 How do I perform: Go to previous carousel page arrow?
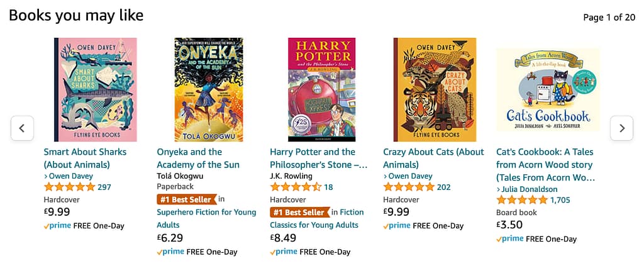tap(22, 128)
